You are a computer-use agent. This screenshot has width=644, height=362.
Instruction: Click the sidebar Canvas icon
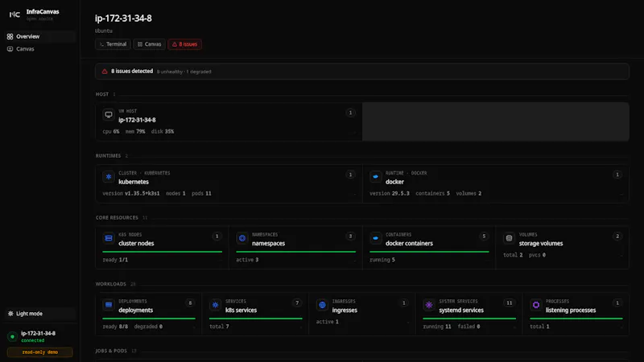pyautogui.click(x=10, y=49)
